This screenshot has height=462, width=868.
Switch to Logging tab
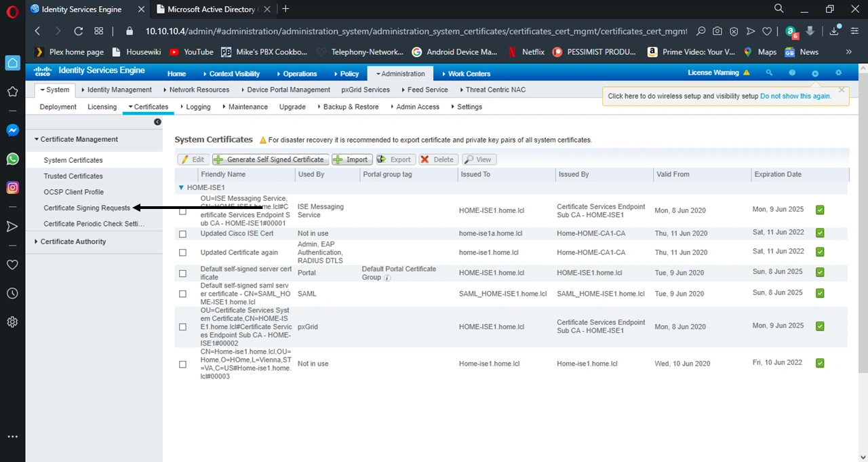click(x=195, y=107)
